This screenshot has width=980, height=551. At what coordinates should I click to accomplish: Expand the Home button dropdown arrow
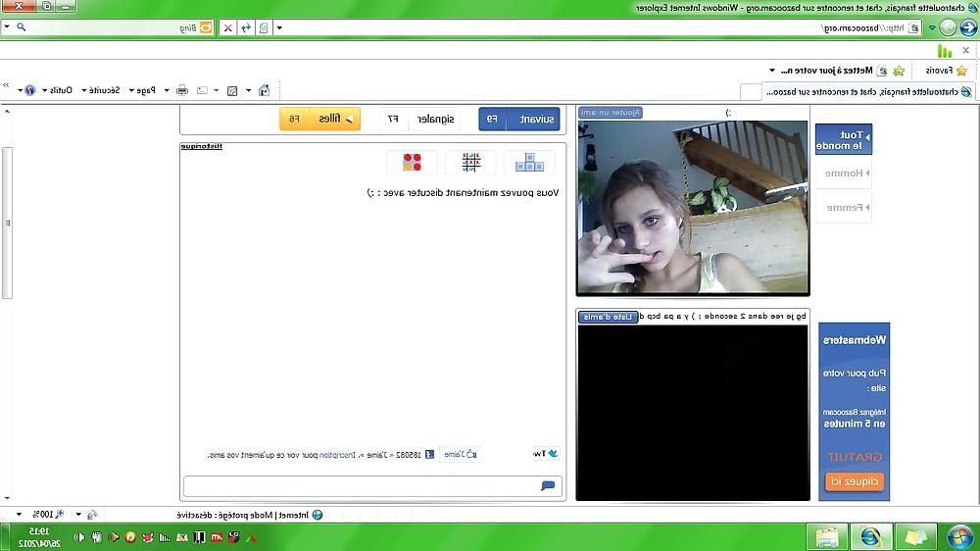[249, 90]
